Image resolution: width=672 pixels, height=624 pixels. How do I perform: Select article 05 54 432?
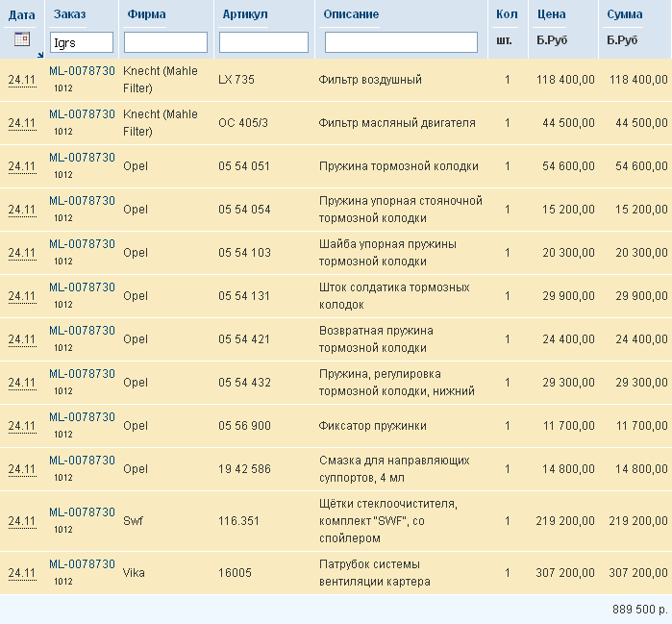coord(244,383)
